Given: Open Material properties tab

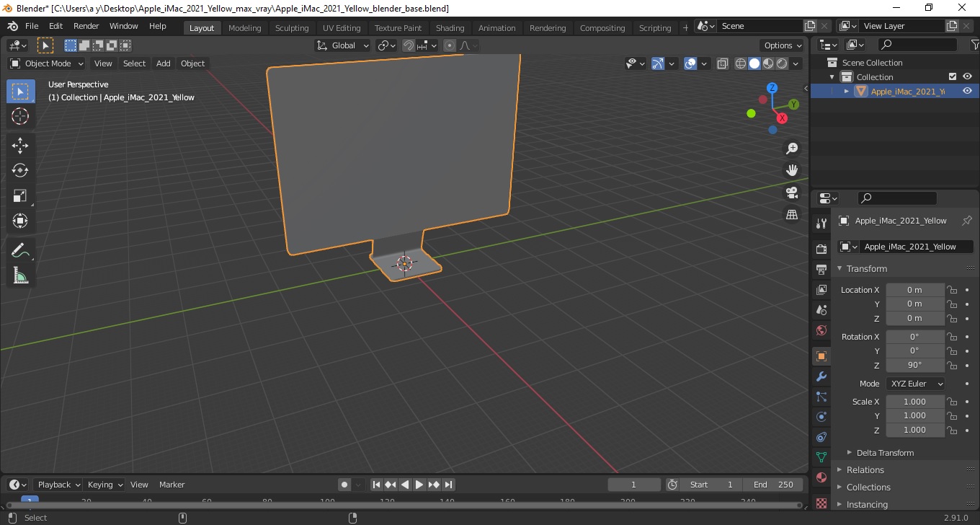Looking at the screenshot, I should coord(821,477).
